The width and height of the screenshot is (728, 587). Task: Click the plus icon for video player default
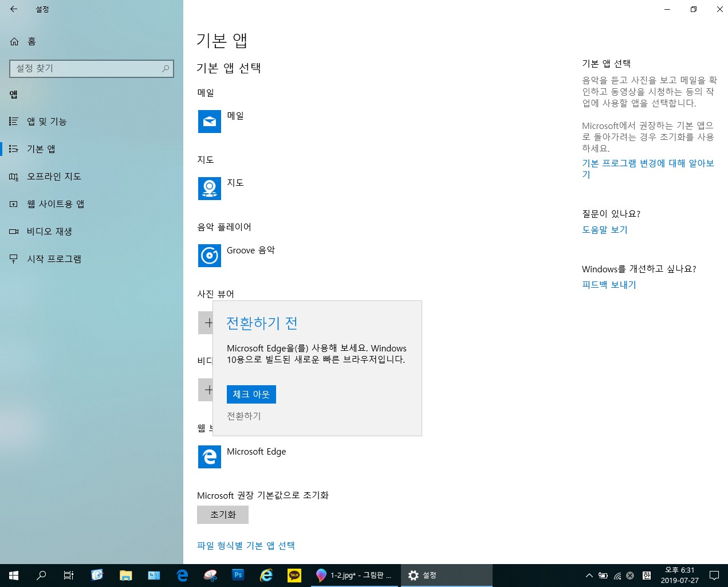pos(206,390)
